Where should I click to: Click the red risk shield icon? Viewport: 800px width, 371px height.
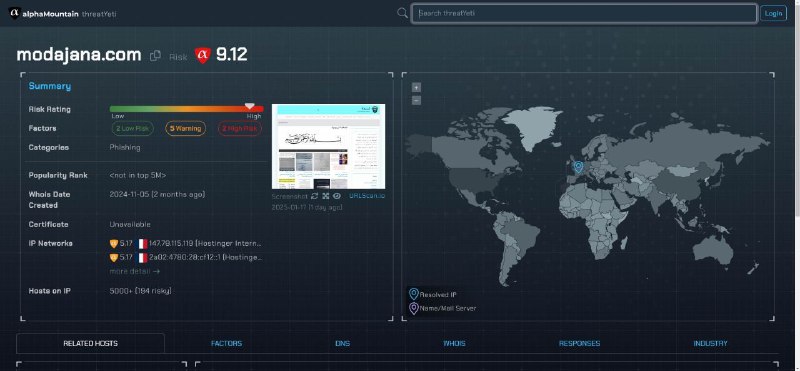point(203,55)
